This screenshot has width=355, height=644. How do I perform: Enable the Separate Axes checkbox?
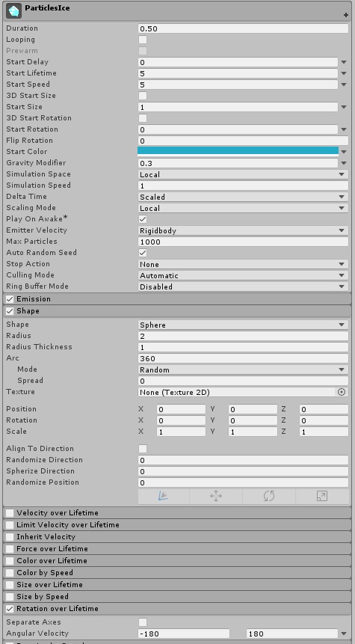coord(143,622)
